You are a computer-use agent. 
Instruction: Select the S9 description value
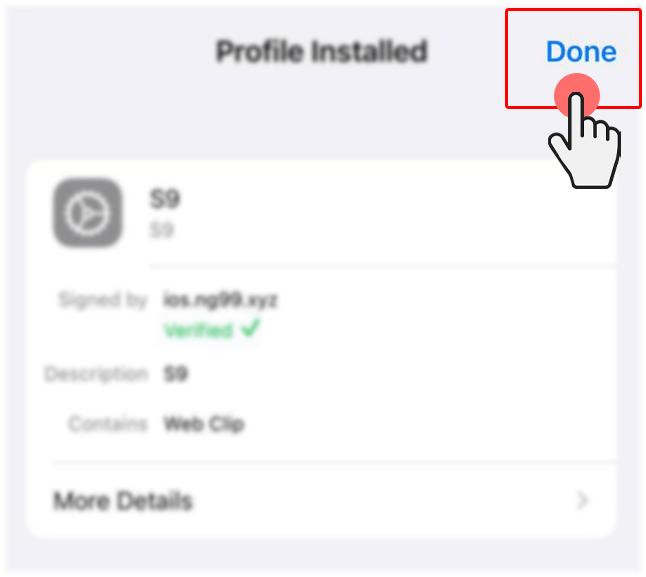176,374
